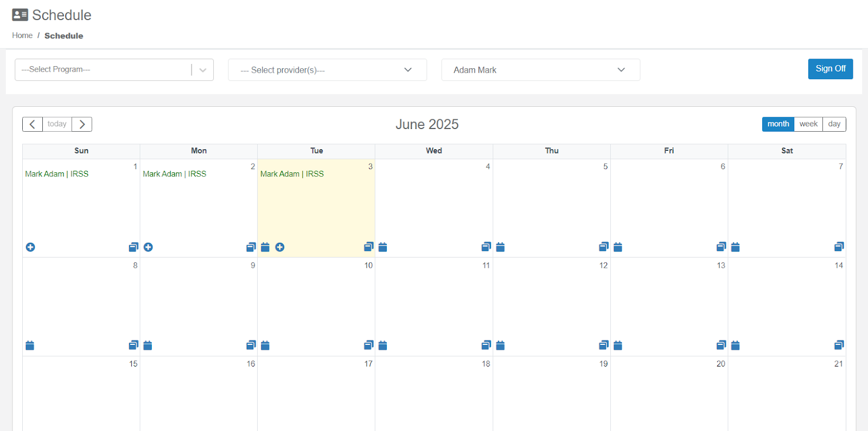Click the June 2025 title
The width and height of the screenshot is (868, 431).
[427, 124]
